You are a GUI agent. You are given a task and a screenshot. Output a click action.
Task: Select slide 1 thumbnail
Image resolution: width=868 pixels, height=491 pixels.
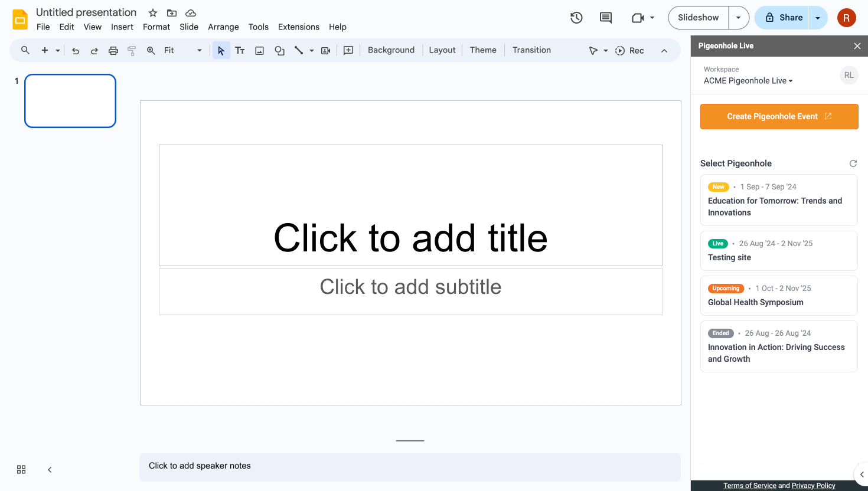coord(70,101)
